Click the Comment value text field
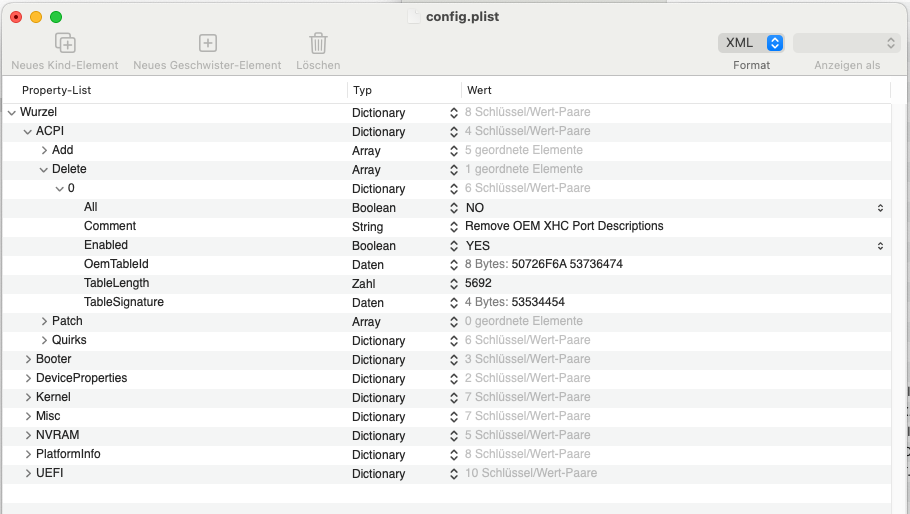Image resolution: width=910 pixels, height=514 pixels. click(x=564, y=227)
